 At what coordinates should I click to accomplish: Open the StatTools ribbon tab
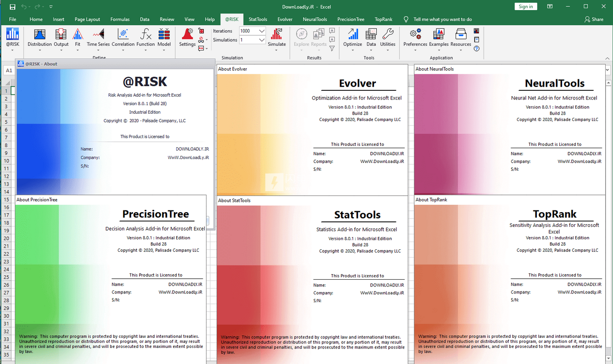(x=258, y=20)
